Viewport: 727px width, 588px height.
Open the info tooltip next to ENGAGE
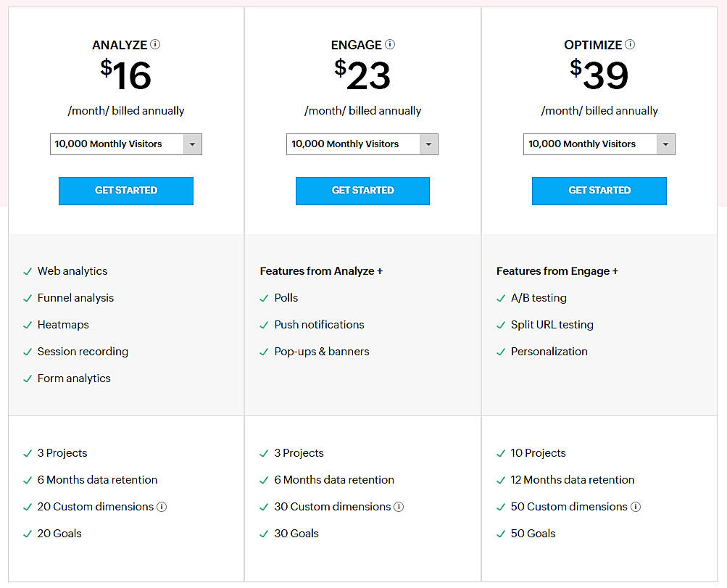point(391,44)
